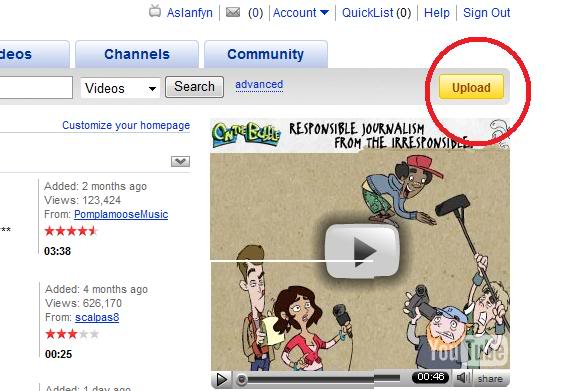Click the 00:46 video time display

(x=430, y=377)
